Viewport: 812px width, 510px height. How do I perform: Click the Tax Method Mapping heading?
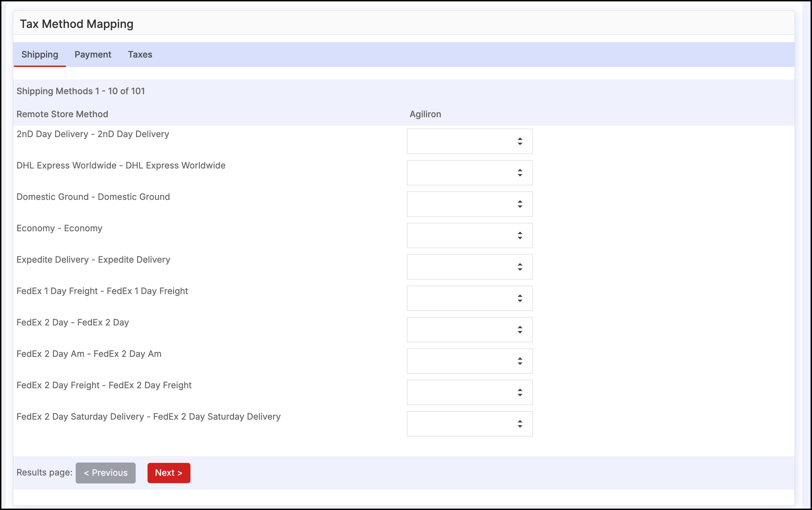pyautogui.click(x=76, y=24)
